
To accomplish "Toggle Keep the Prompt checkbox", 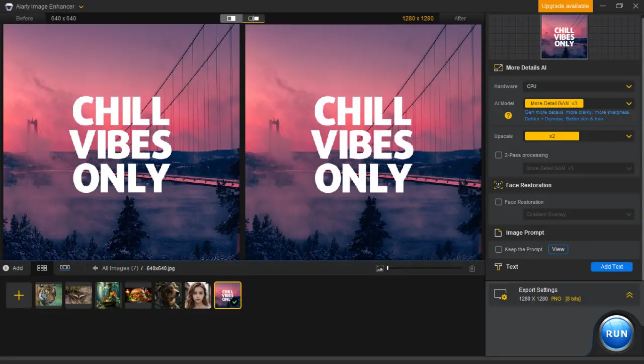I will [499, 249].
